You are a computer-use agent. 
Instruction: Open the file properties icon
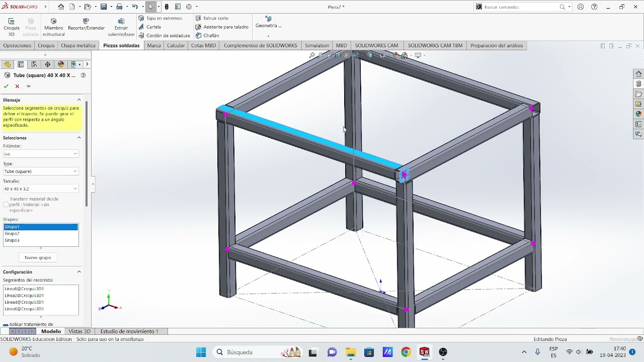(178, 7)
